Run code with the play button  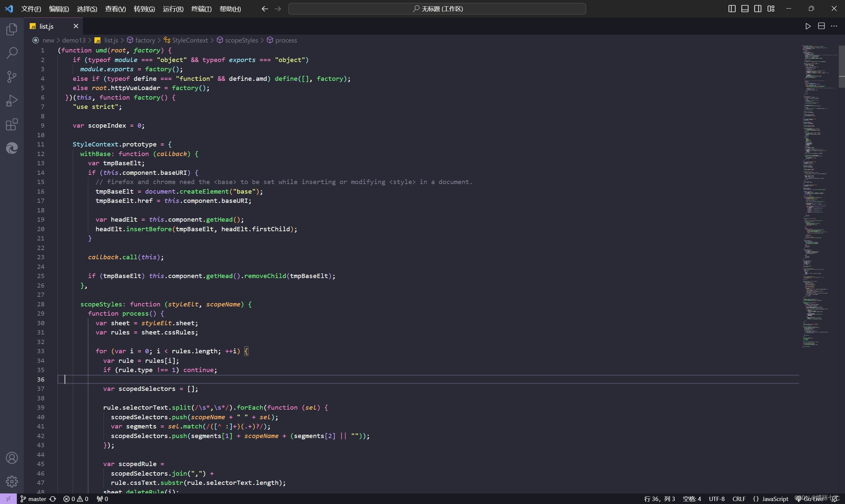click(808, 26)
